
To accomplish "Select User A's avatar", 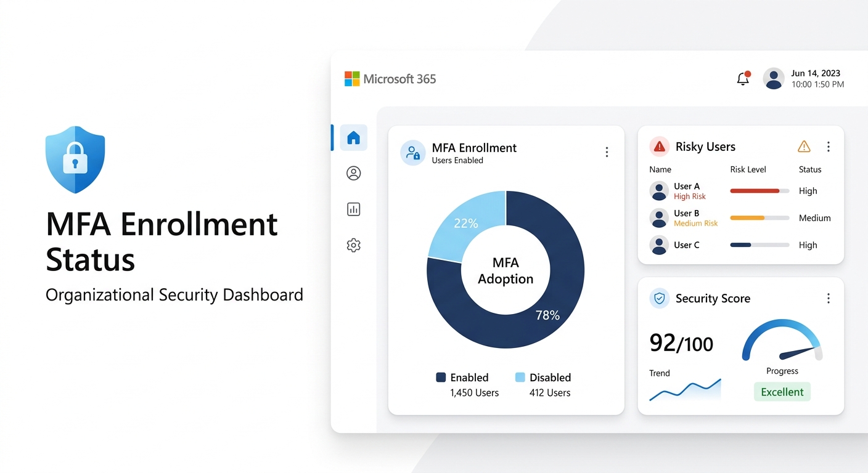I will pyautogui.click(x=659, y=191).
